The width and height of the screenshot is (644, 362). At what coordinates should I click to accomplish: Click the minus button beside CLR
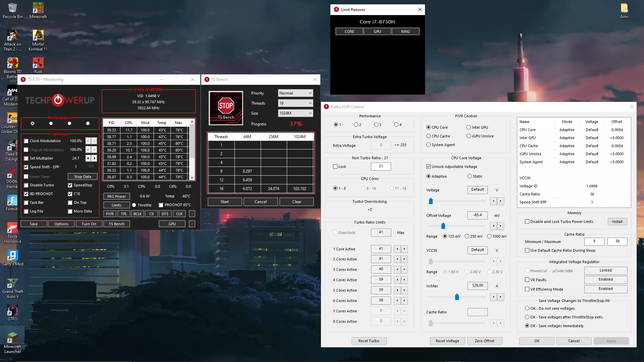[x=192, y=214]
